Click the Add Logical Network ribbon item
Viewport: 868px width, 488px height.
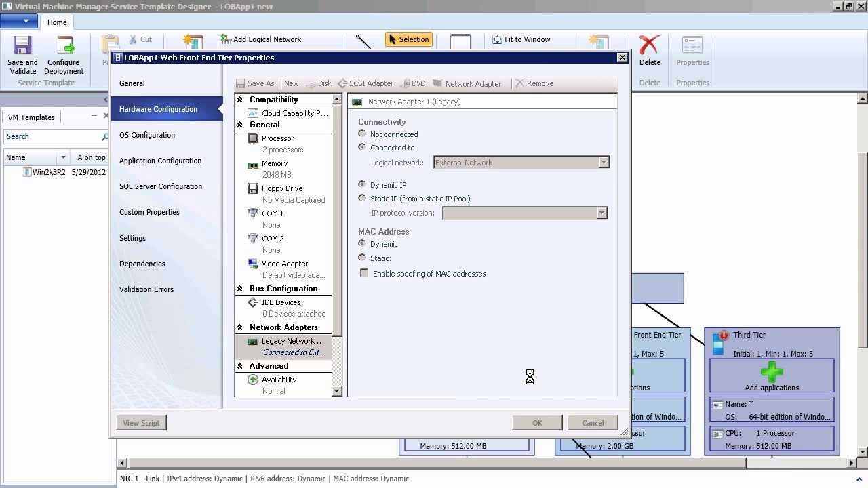[261, 39]
